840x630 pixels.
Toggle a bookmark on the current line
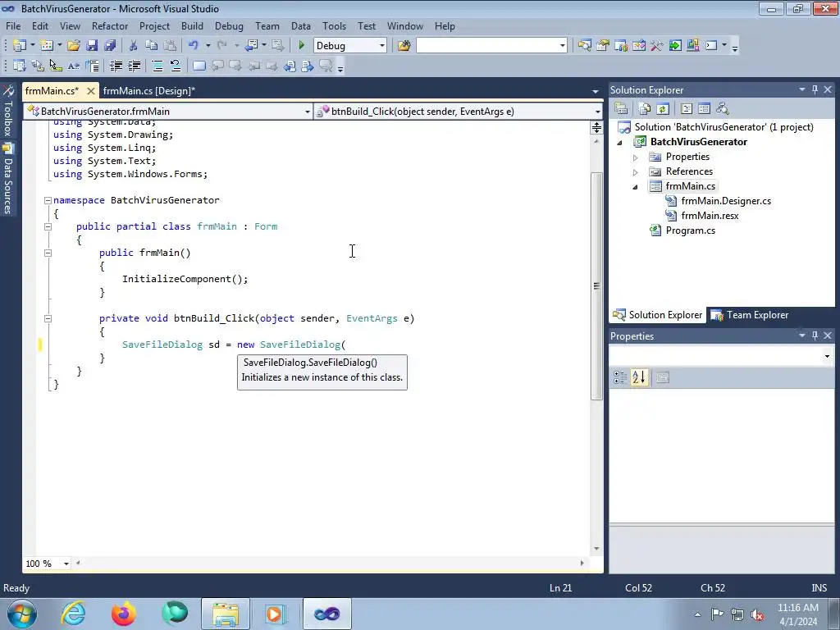[199, 66]
